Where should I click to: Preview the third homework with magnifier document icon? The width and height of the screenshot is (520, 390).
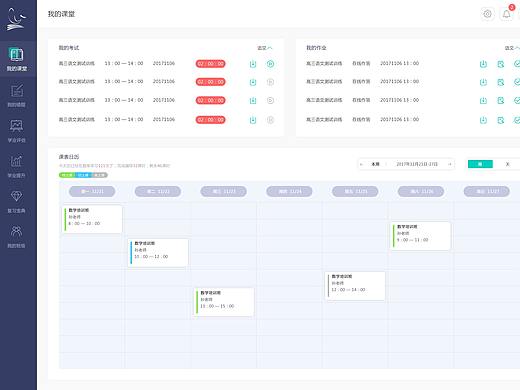pos(501,100)
